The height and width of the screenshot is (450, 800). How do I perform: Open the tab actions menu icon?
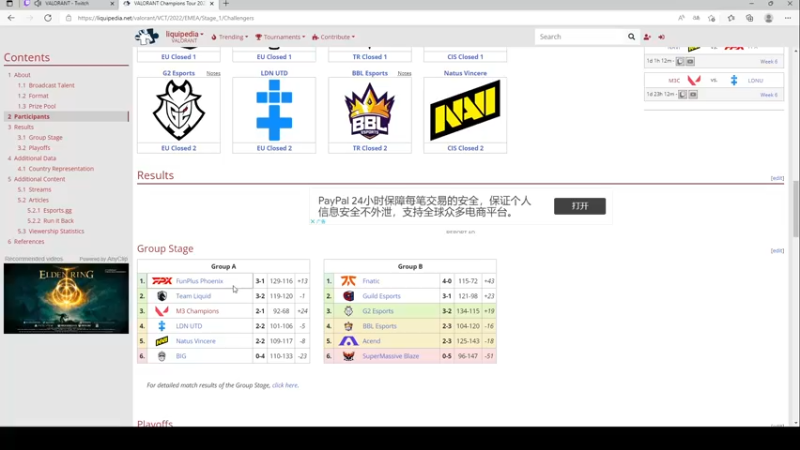click(10, 4)
